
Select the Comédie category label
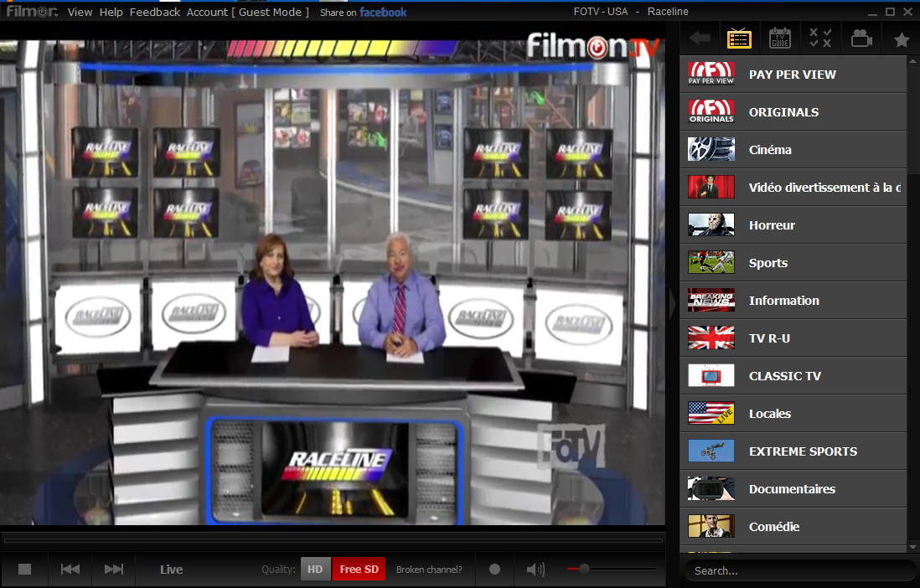[774, 526]
